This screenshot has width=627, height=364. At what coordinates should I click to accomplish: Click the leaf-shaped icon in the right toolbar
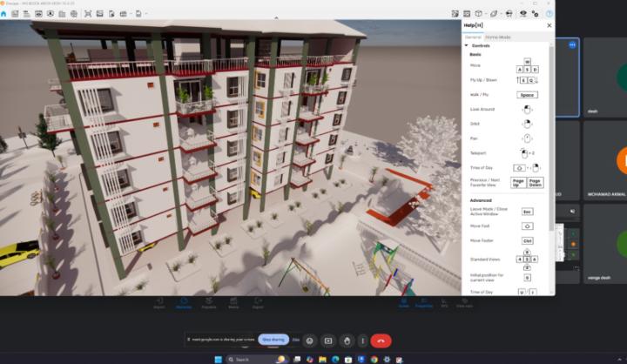coord(494,14)
